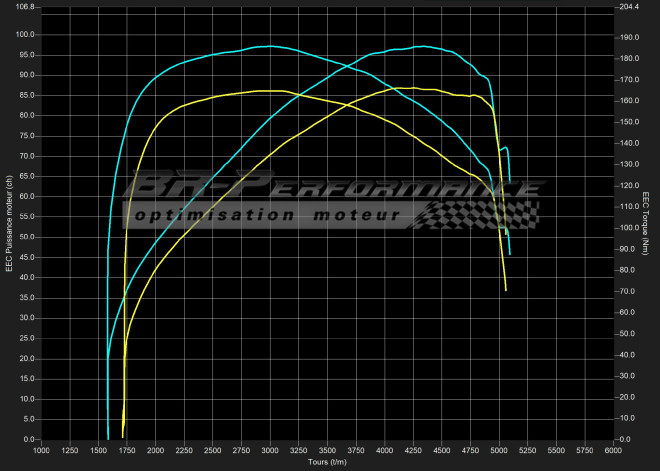This screenshot has height=471, width=660.
Task: Click the cyan torque curve peak near 3000 rpm
Action: click(x=270, y=46)
